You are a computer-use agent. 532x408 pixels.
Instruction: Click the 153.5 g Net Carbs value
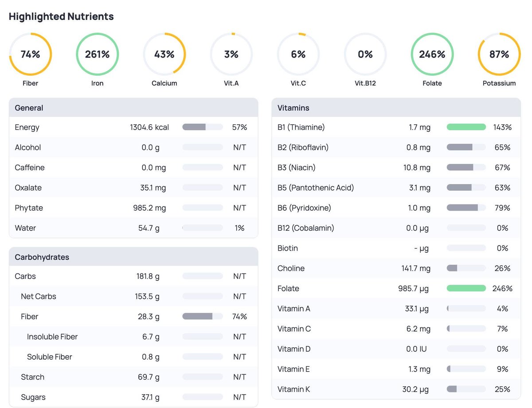pyautogui.click(x=147, y=296)
